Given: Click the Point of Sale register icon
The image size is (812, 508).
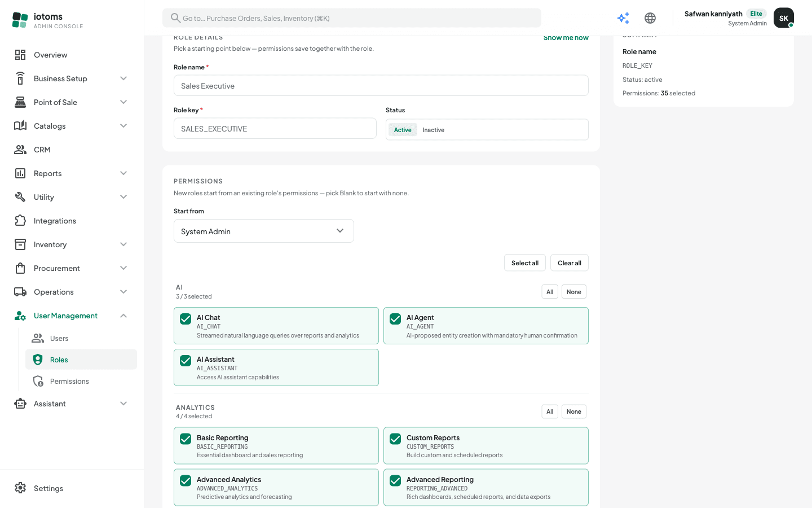Looking at the screenshot, I should click(20, 102).
